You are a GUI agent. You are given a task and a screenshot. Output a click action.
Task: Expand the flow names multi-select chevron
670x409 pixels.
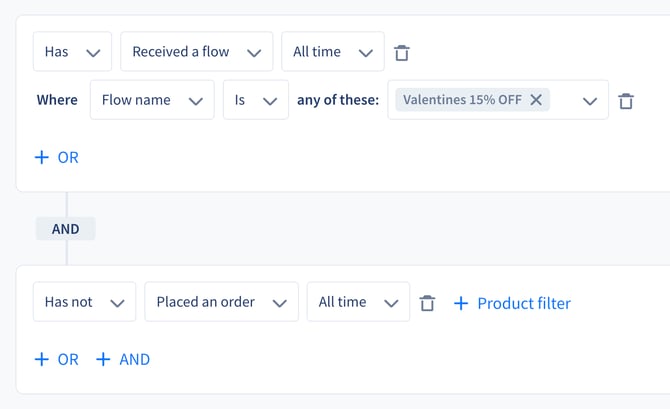click(x=590, y=101)
